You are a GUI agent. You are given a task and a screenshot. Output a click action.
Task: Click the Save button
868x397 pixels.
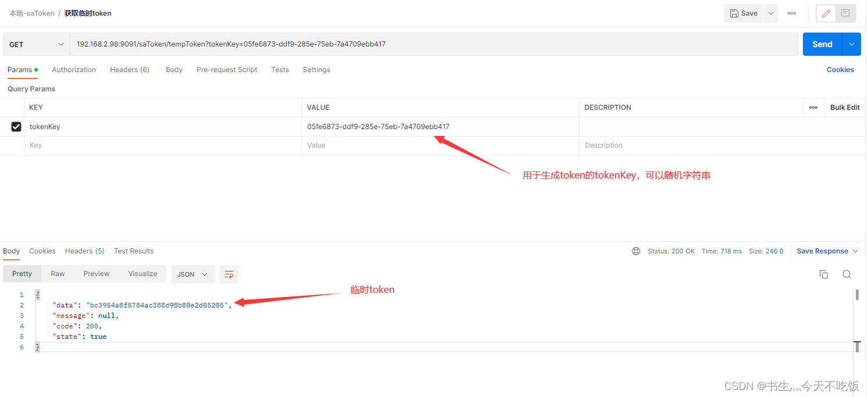pyautogui.click(x=744, y=13)
